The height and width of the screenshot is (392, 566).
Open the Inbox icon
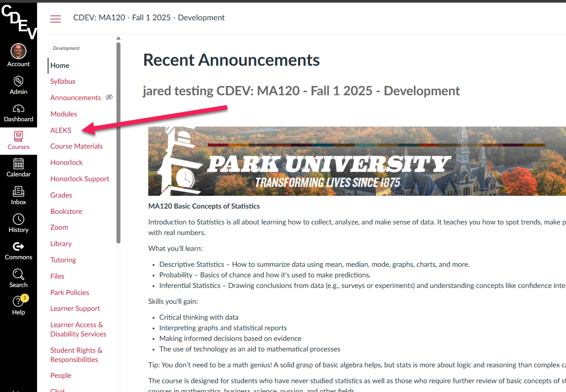[x=19, y=191]
